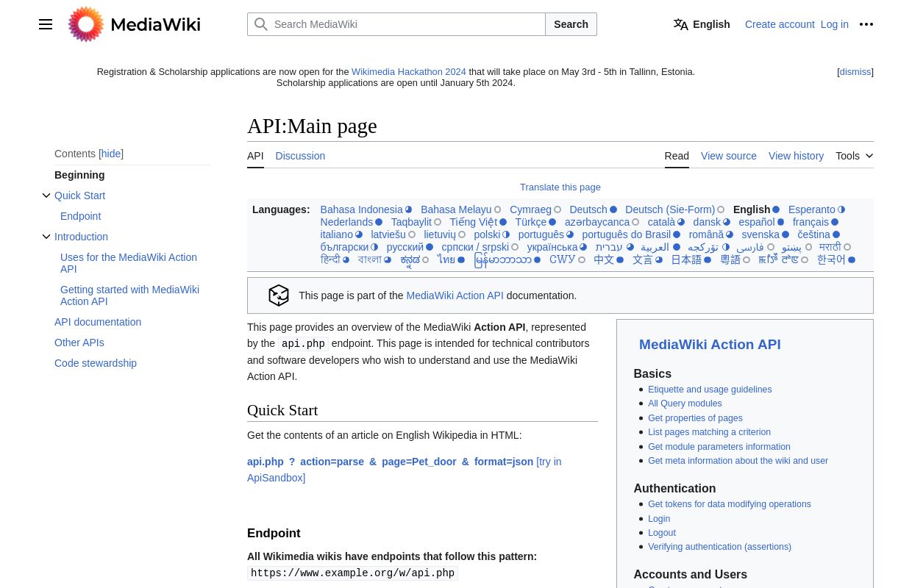Click the api.php action=parse example link
This screenshot has width=912, height=588.
390,462
